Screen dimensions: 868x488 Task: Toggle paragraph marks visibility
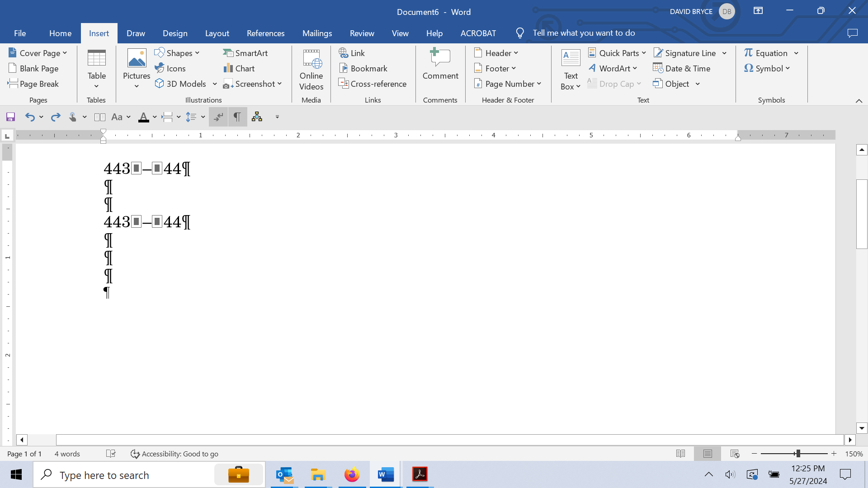click(237, 117)
